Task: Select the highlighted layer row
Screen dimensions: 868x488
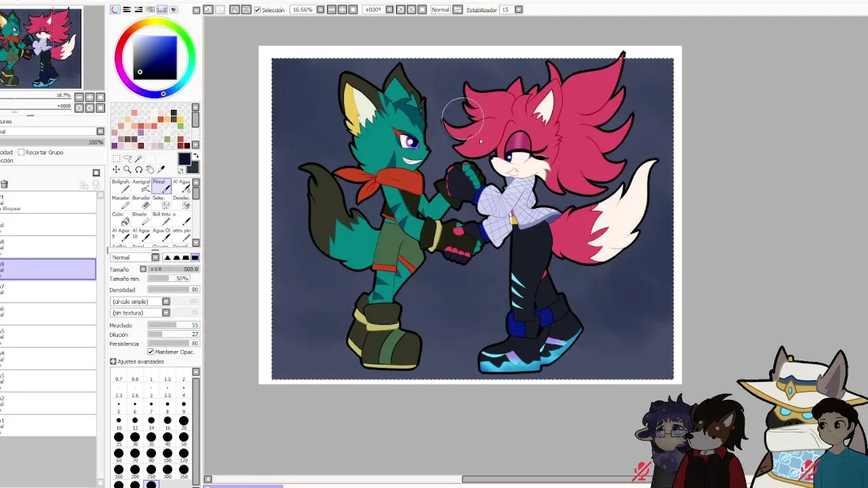Action: [47, 268]
